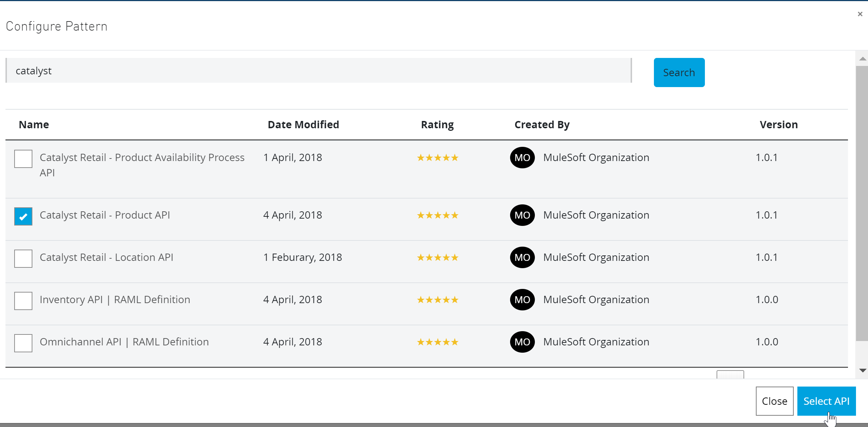The height and width of the screenshot is (427, 868).
Task: Click the 'Catalyst Retail - Location API' name
Action: coord(106,257)
